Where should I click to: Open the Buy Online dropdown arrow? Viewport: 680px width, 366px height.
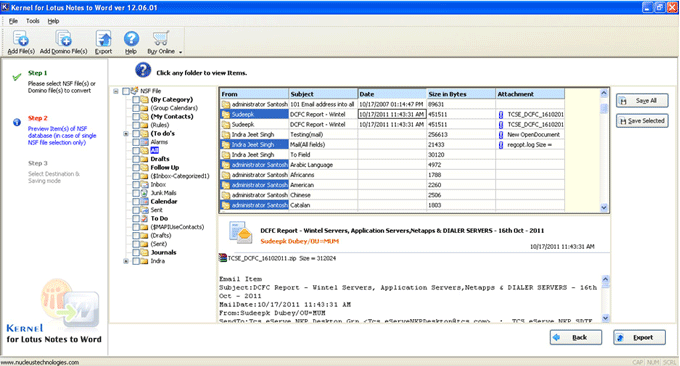[180, 52]
